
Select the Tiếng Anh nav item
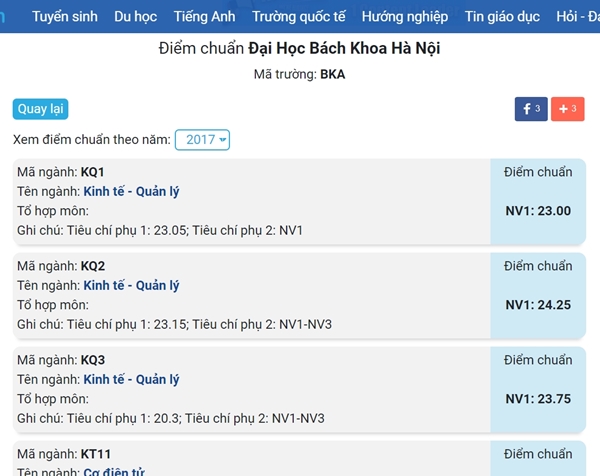click(x=204, y=17)
